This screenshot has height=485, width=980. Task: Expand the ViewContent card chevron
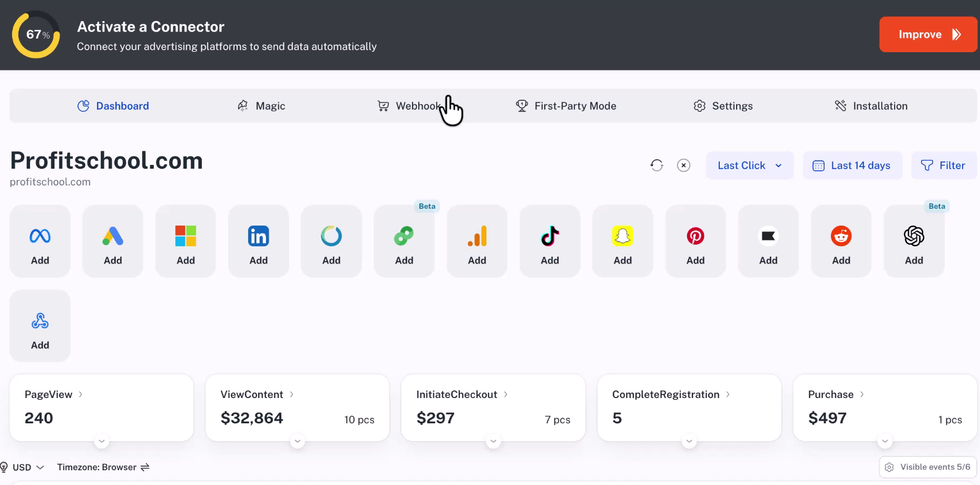pos(298,441)
